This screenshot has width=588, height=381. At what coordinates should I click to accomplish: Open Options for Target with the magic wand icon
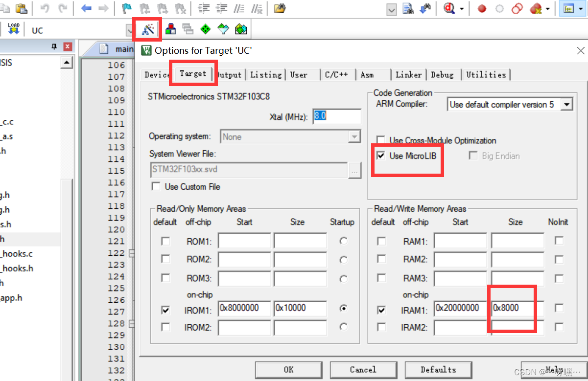147,30
